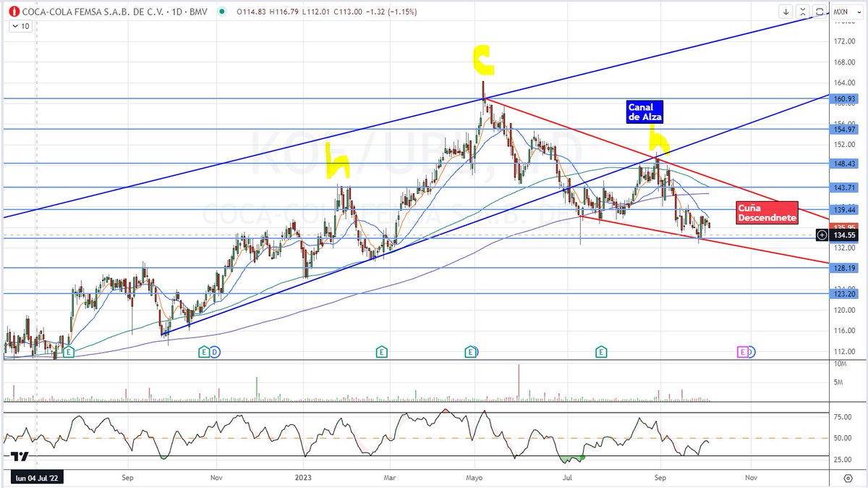Viewport: 868px width, 488px height.
Task: Click the 'Mar' label on the time axis
Action: click(x=389, y=478)
